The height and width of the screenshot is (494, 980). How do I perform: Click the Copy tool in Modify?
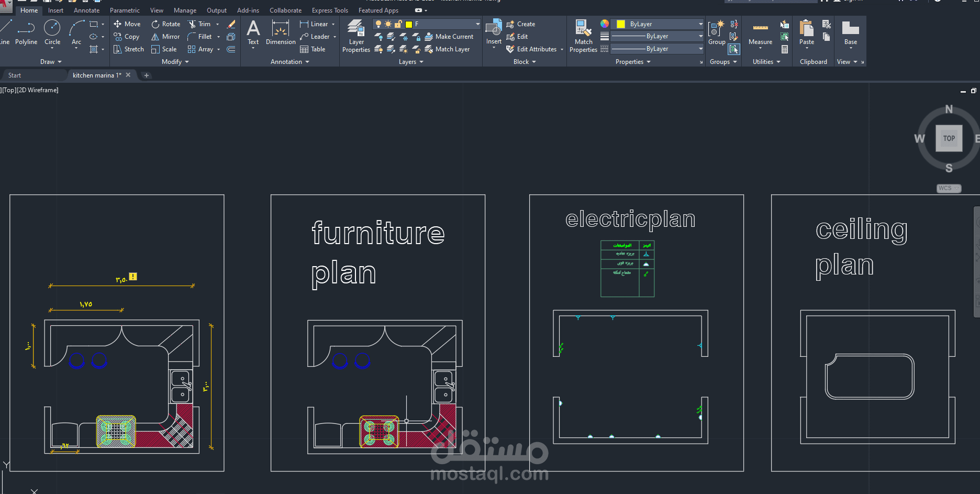click(x=127, y=37)
